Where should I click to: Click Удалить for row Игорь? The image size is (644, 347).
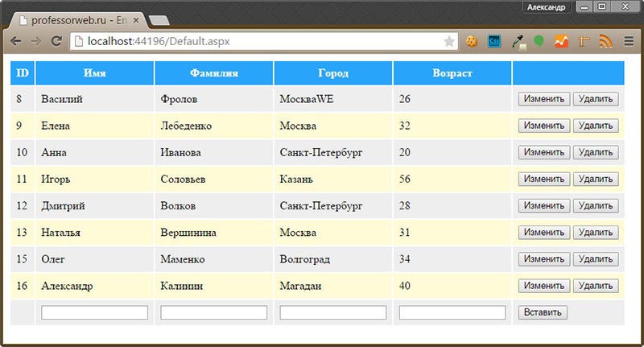pos(596,179)
